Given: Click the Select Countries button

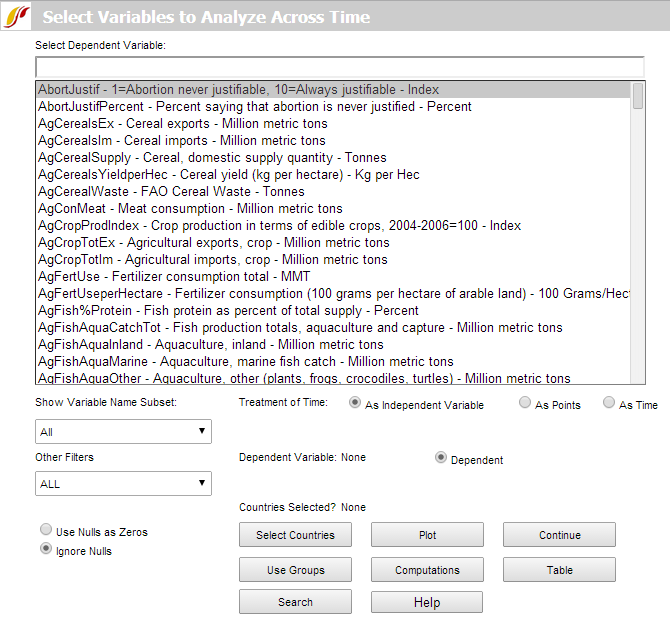Looking at the screenshot, I should (295, 535).
